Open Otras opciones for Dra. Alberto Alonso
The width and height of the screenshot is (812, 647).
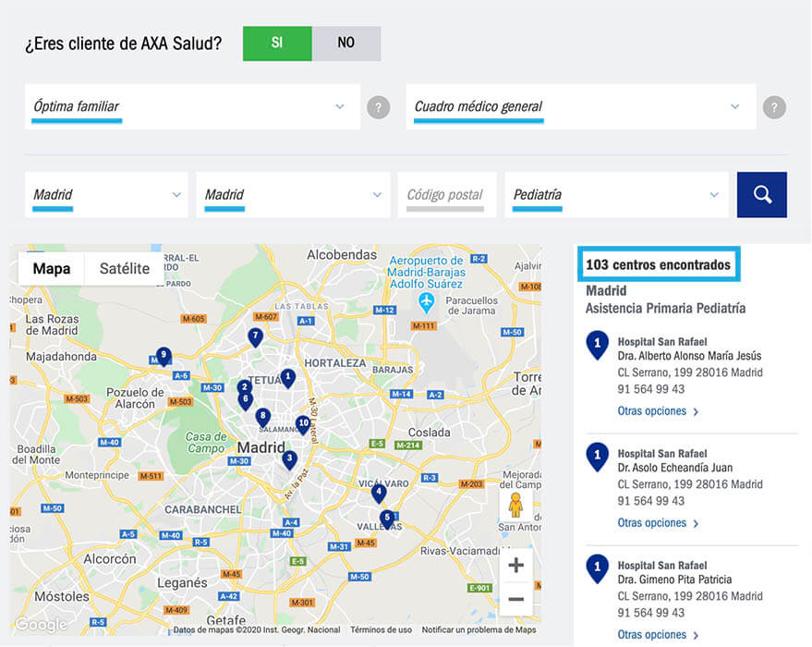[x=658, y=411]
